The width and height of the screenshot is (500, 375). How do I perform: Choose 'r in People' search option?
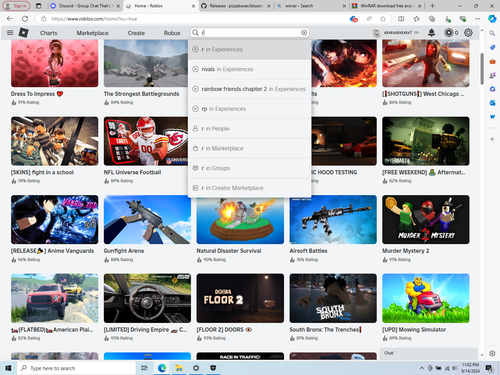tap(250, 129)
